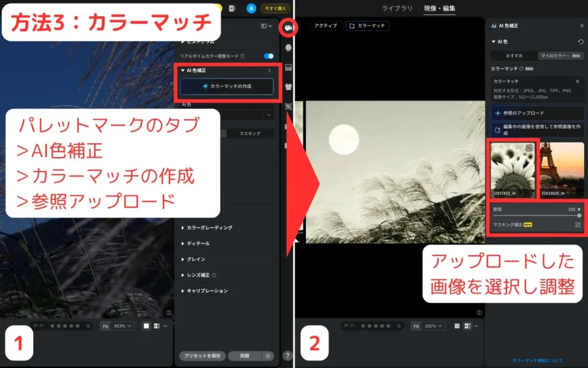The height and width of the screenshot is (368, 588).
Task: Set one-star rating in screenshot 2
Action: coord(364,326)
